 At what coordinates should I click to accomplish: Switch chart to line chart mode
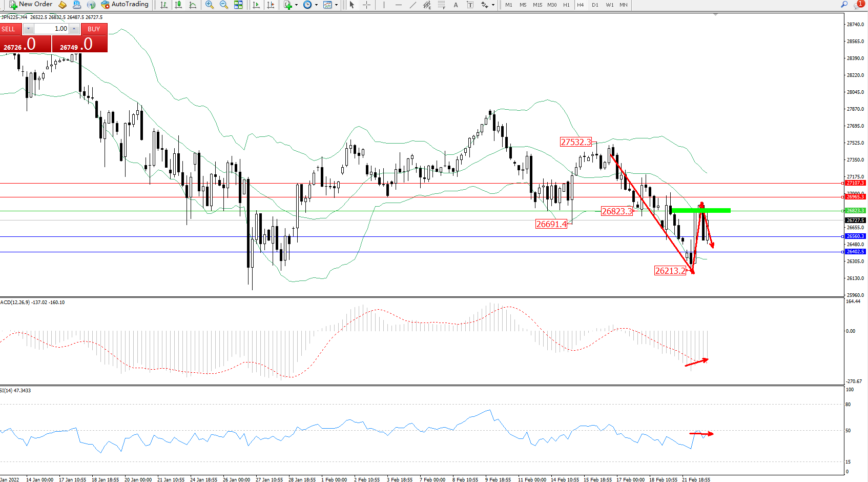tap(193, 5)
